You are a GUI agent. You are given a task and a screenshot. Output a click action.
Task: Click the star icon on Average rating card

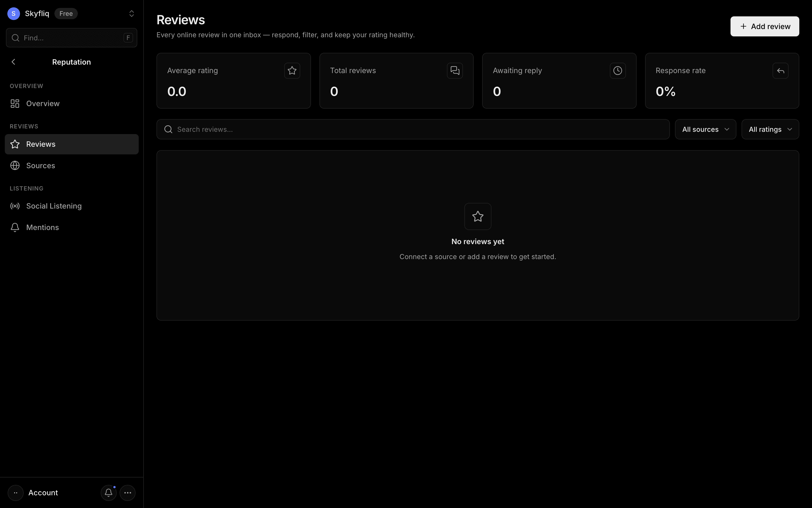point(292,71)
